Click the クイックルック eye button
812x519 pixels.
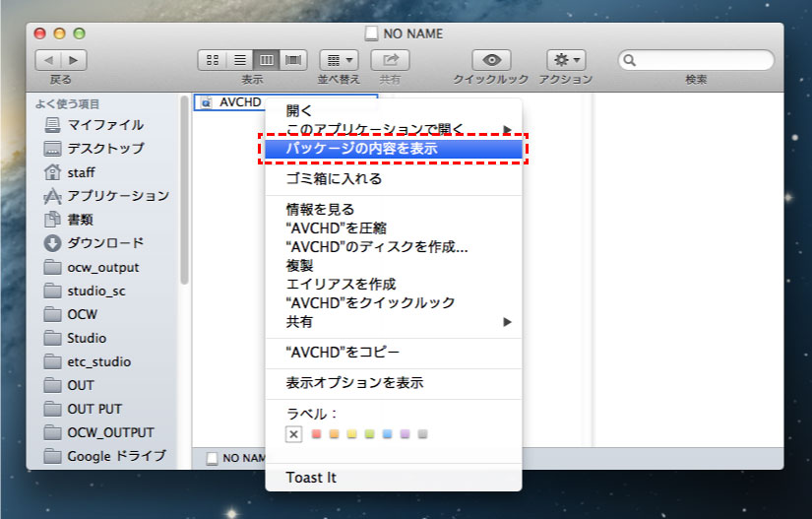tap(491, 60)
